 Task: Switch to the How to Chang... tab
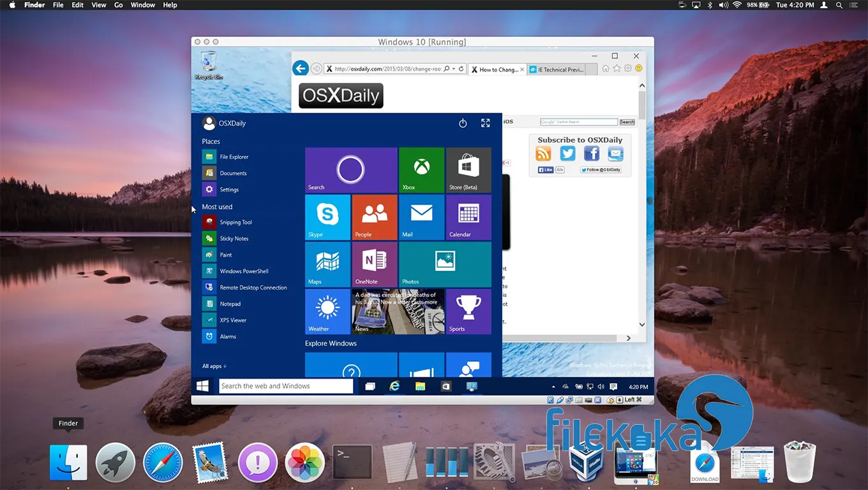pyautogui.click(x=498, y=70)
